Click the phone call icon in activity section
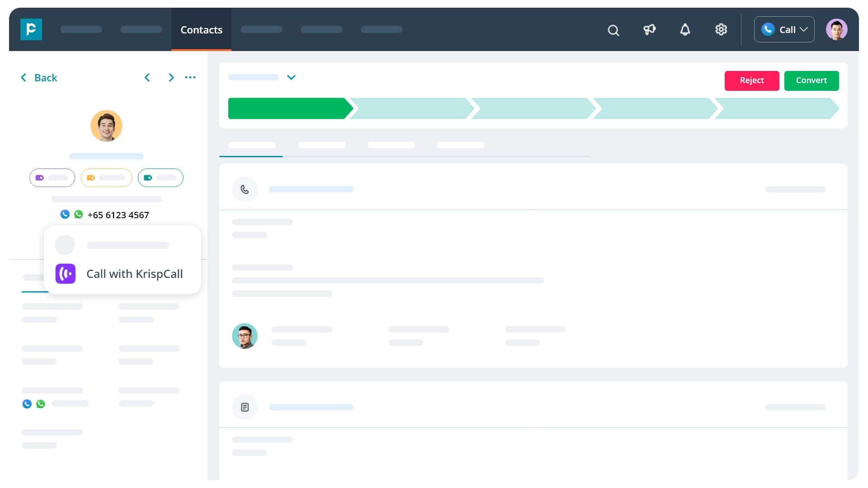 click(245, 189)
